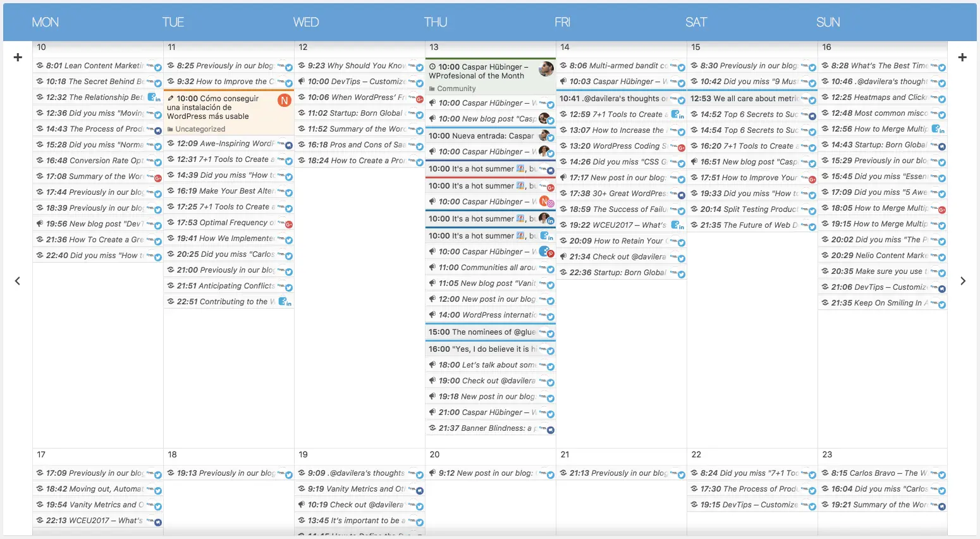
Task: Select 15:00 The nominees of @glue entry
Action: (491, 331)
